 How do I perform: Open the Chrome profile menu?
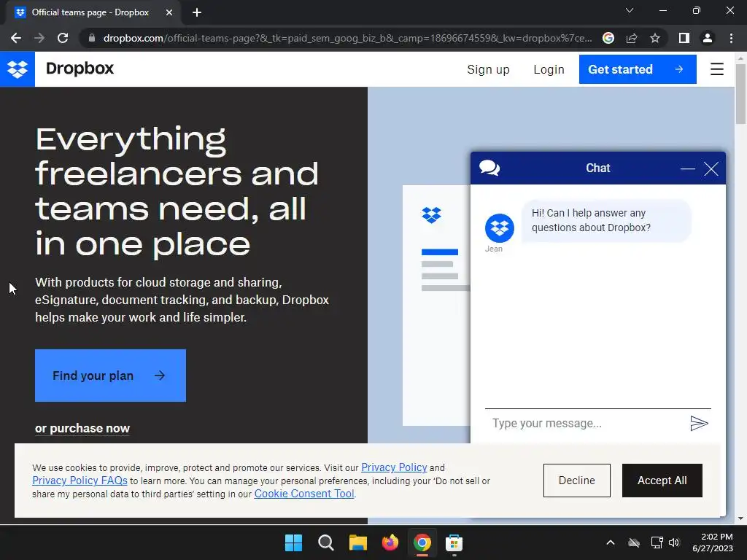pos(708,38)
